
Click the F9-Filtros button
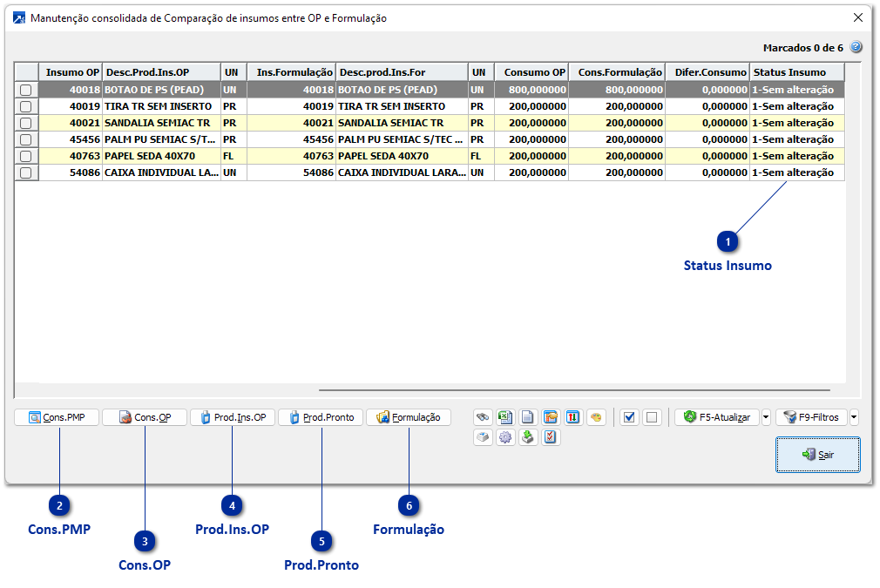811,417
